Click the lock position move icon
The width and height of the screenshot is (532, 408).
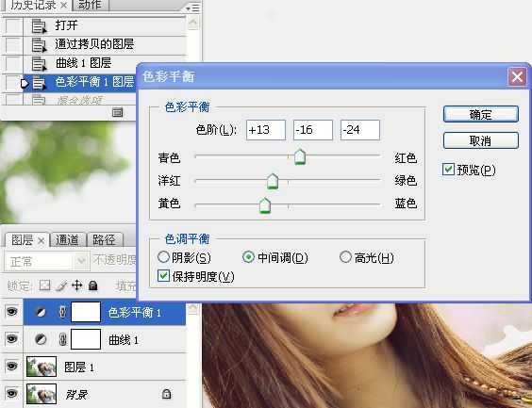[x=77, y=286]
